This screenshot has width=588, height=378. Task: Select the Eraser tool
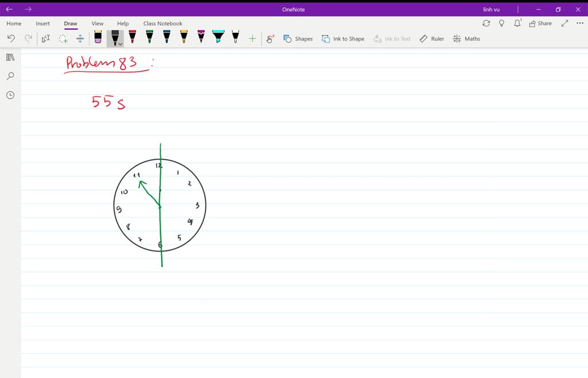click(98, 38)
